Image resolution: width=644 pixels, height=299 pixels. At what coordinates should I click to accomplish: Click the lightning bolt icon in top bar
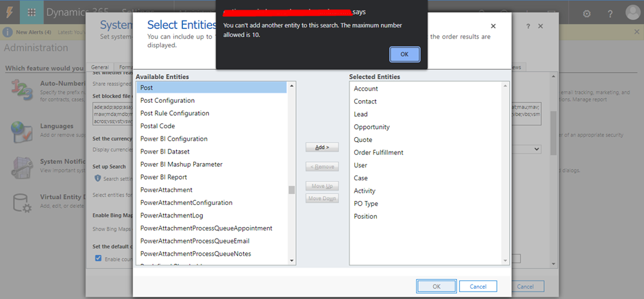coord(9,12)
